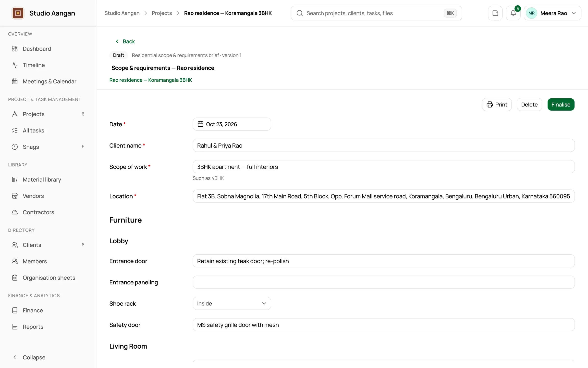Open the Dashboard icon in sidebar
The height and width of the screenshot is (368, 588).
click(15, 49)
